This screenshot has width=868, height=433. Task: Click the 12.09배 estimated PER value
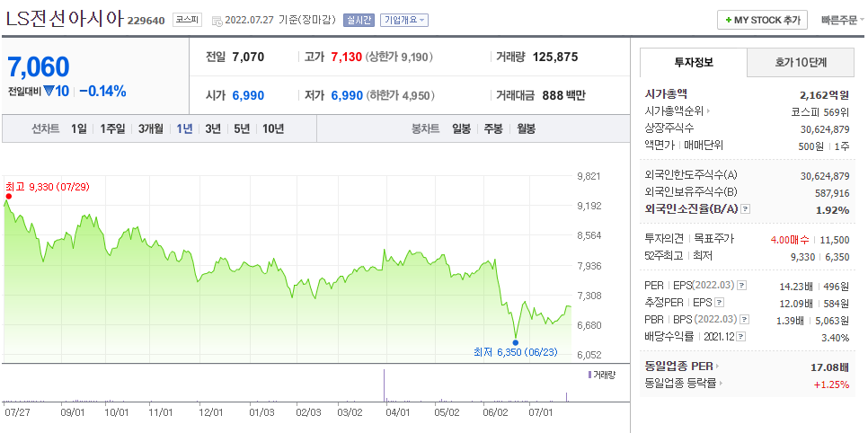click(796, 304)
